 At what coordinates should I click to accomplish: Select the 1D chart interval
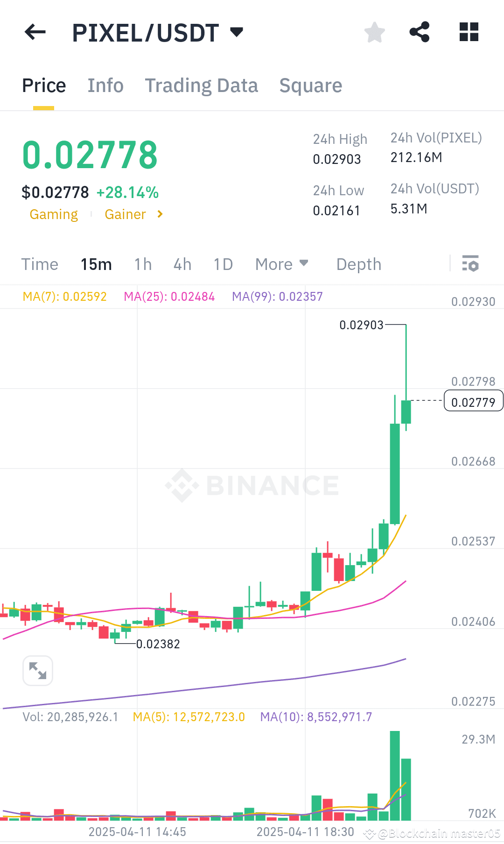pyautogui.click(x=223, y=264)
